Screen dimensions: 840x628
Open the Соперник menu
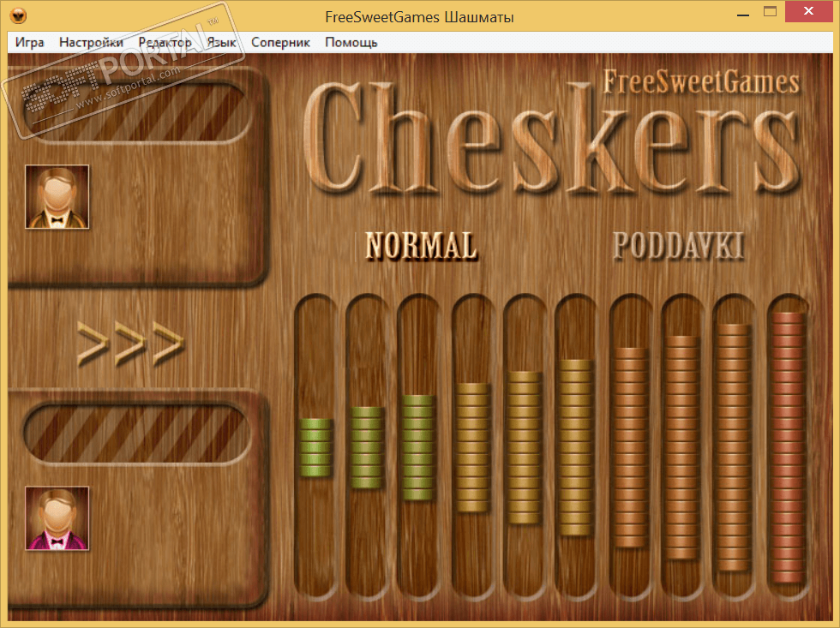tap(280, 42)
